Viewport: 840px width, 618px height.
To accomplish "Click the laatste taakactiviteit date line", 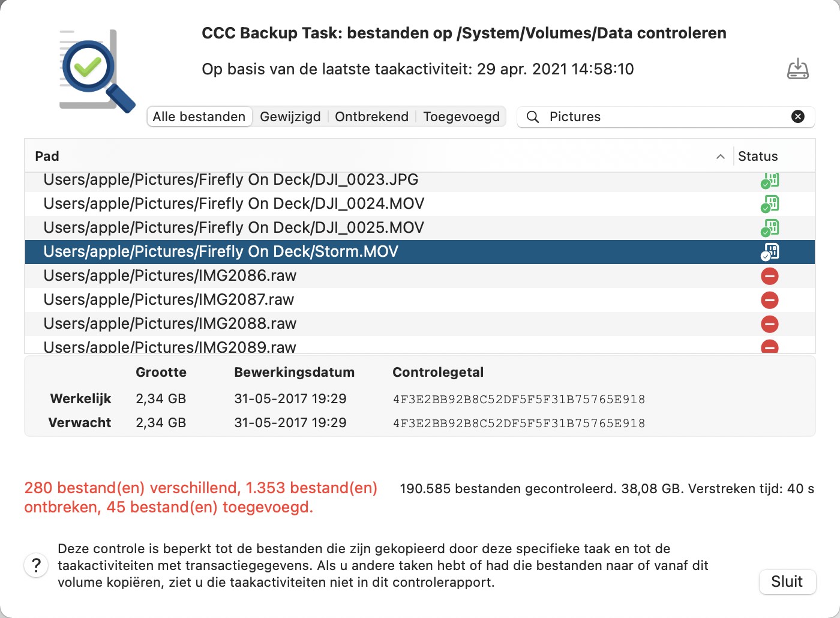I will coord(418,69).
